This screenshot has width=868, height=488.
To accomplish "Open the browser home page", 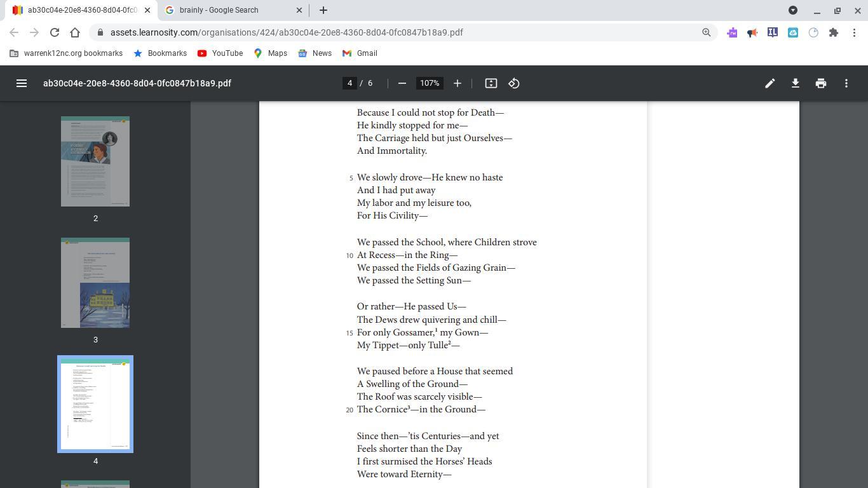I will (x=75, y=32).
